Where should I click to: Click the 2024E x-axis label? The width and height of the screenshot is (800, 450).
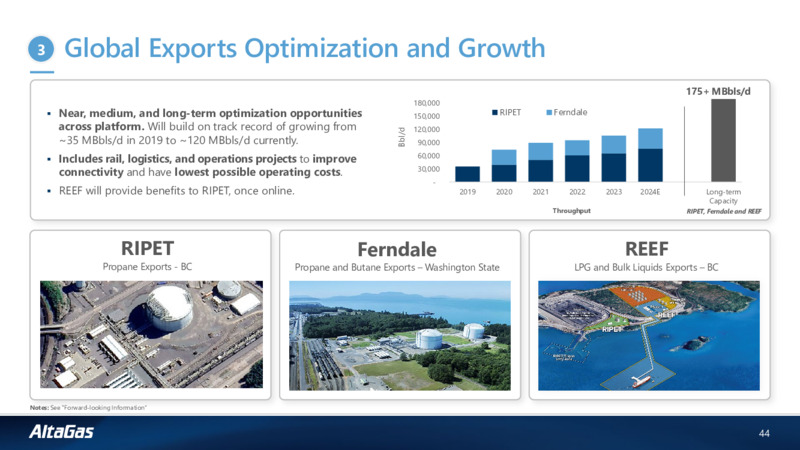(650, 192)
